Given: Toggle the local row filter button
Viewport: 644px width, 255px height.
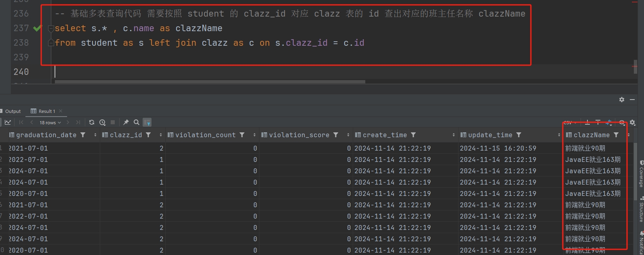Looking at the screenshot, I should pos(147,122).
